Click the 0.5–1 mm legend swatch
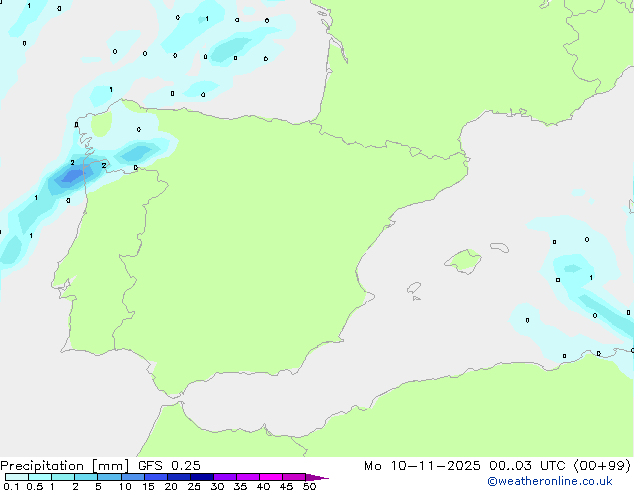This screenshot has height=490, width=634. [x=40, y=477]
